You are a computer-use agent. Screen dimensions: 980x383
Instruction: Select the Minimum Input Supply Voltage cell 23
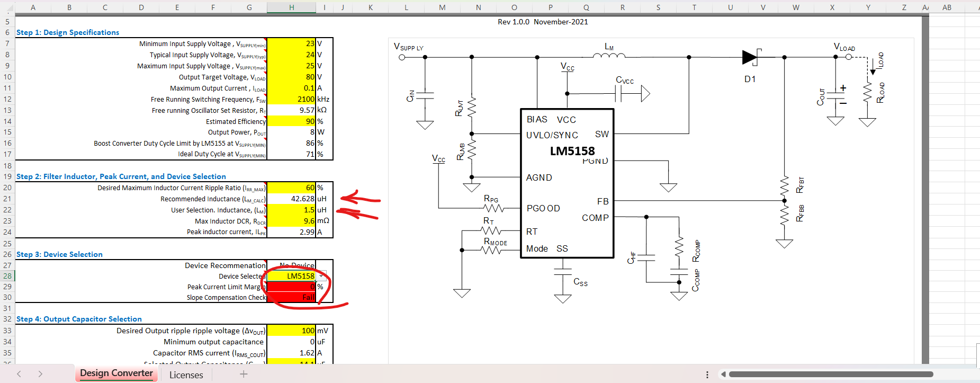click(291, 43)
